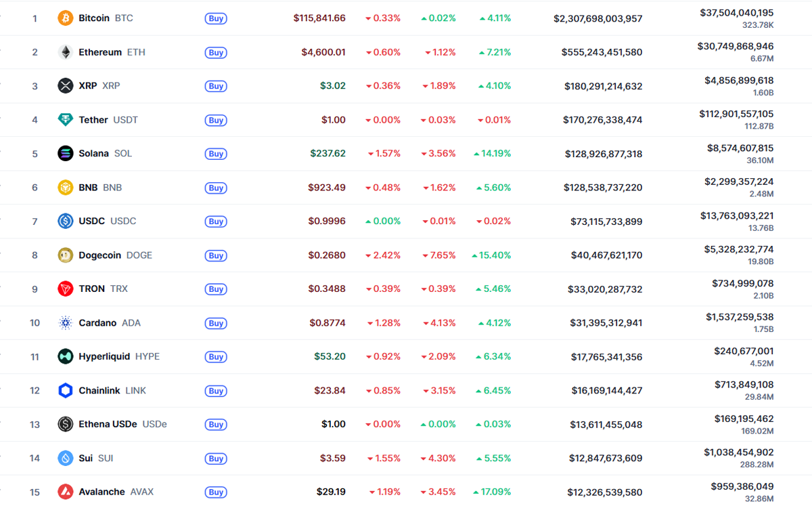Click the USDC logo icon
Image resolution: width=812 pixels, height=508 pixels.
[x=64, y=221]
